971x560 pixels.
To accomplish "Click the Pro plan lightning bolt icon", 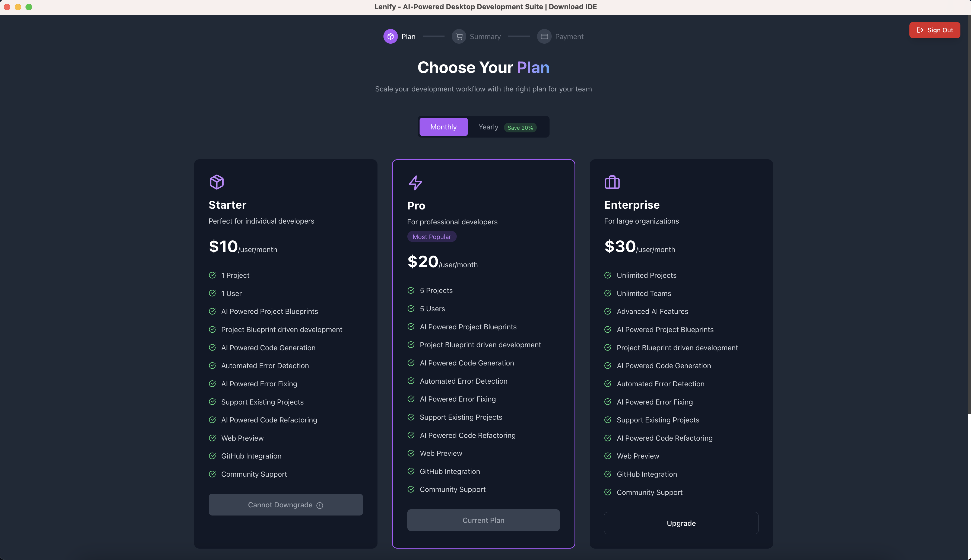I will pos(415,183).
